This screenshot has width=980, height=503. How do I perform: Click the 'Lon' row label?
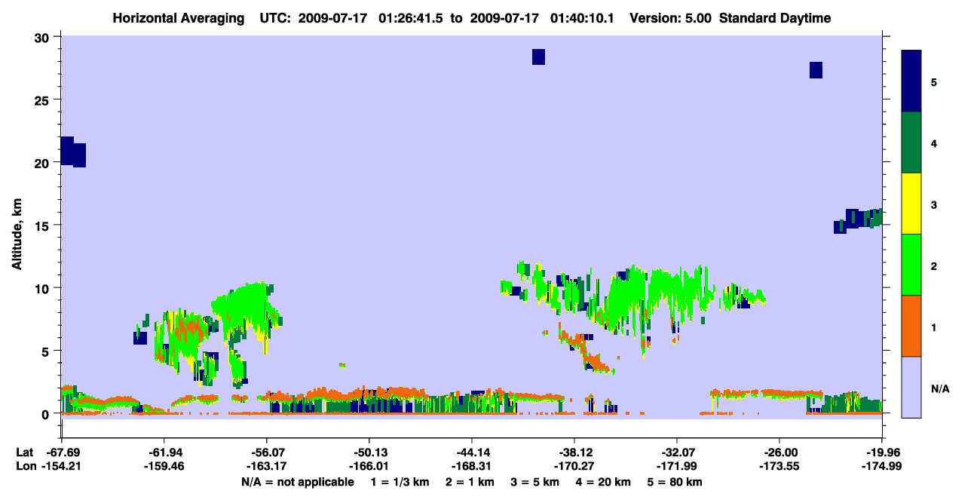[x=25, y=467]
